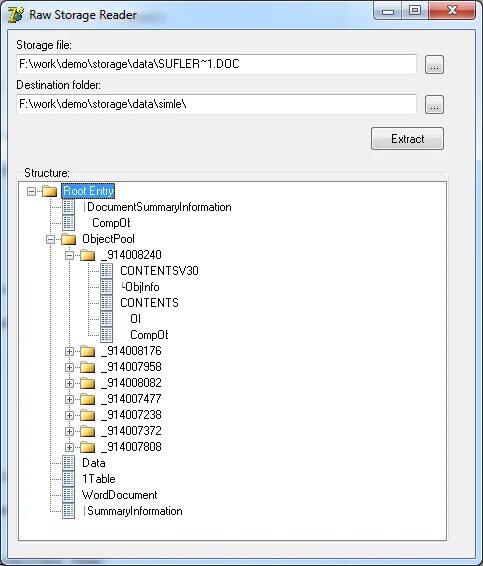Select the 1Table stream label
The image size is (483, 566).
pyautogui.click(x=99, y=479)
